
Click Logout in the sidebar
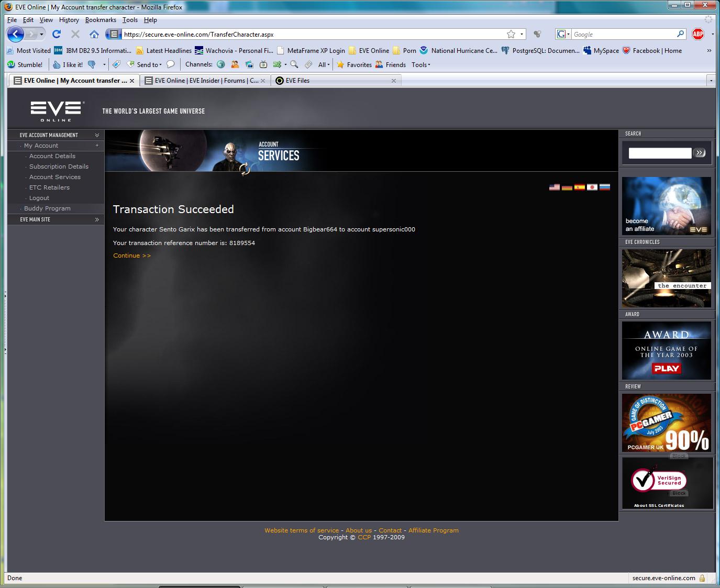[x=39, y=198]
